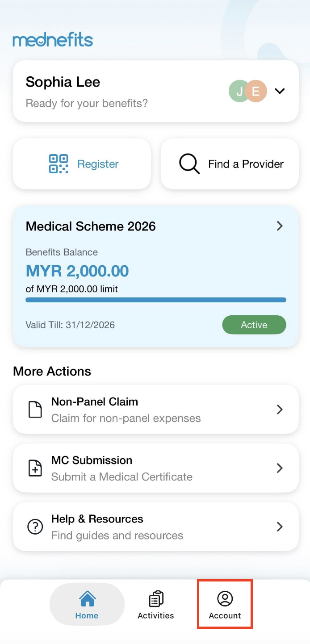310x644 pixels.
Task: Click the Help & Resources chevron arrow
Action: click(280, 527)
